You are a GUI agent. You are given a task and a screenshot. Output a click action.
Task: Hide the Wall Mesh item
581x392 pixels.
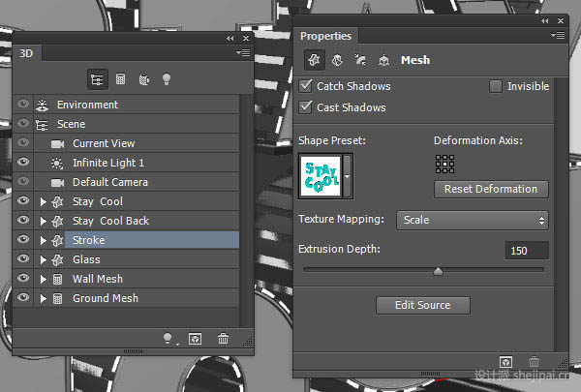pos(23,278)
